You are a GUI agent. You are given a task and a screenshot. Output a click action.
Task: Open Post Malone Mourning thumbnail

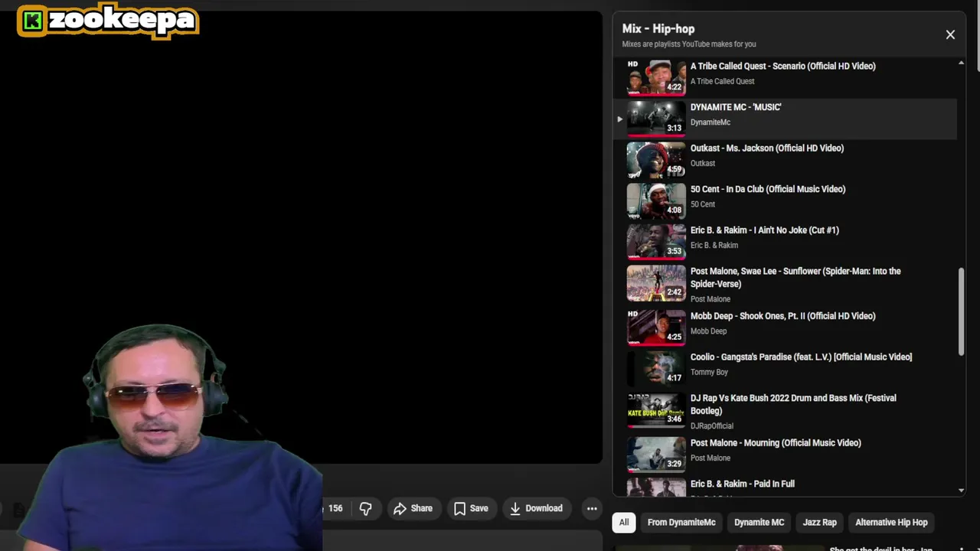coord(656,454)
